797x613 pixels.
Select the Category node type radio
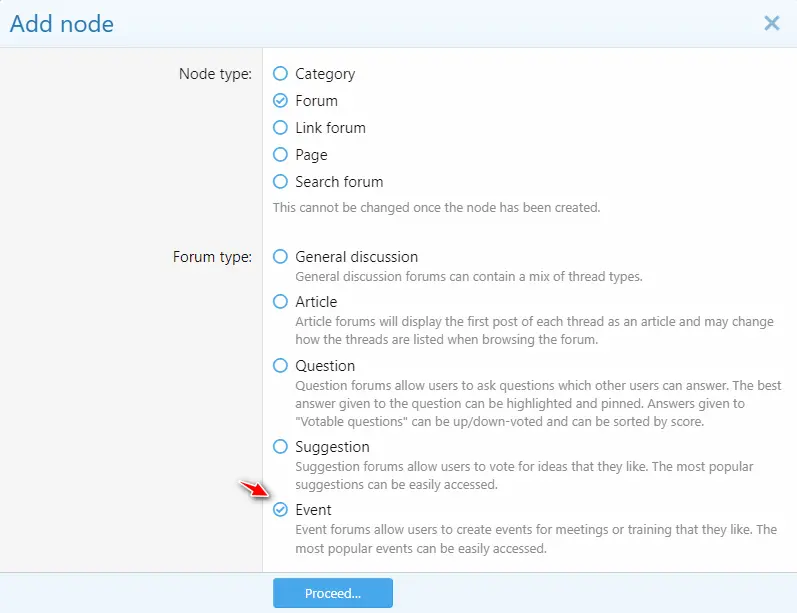[280, 74]
